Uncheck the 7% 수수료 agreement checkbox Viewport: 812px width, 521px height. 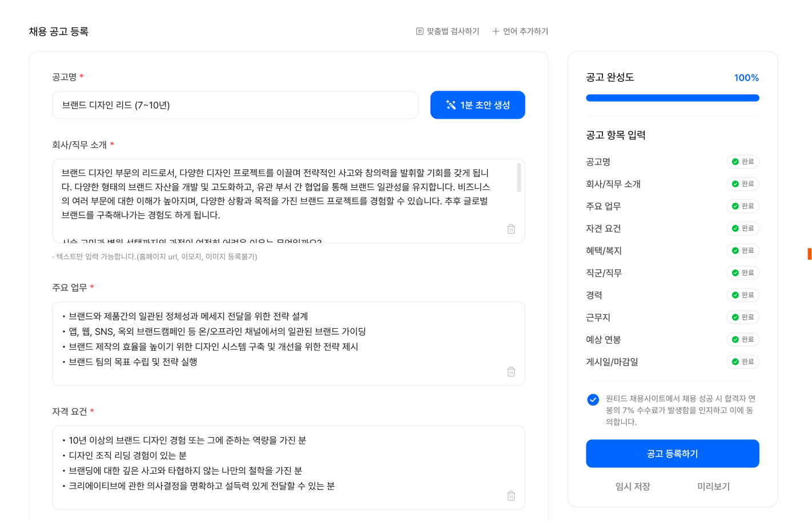[593, 399]
